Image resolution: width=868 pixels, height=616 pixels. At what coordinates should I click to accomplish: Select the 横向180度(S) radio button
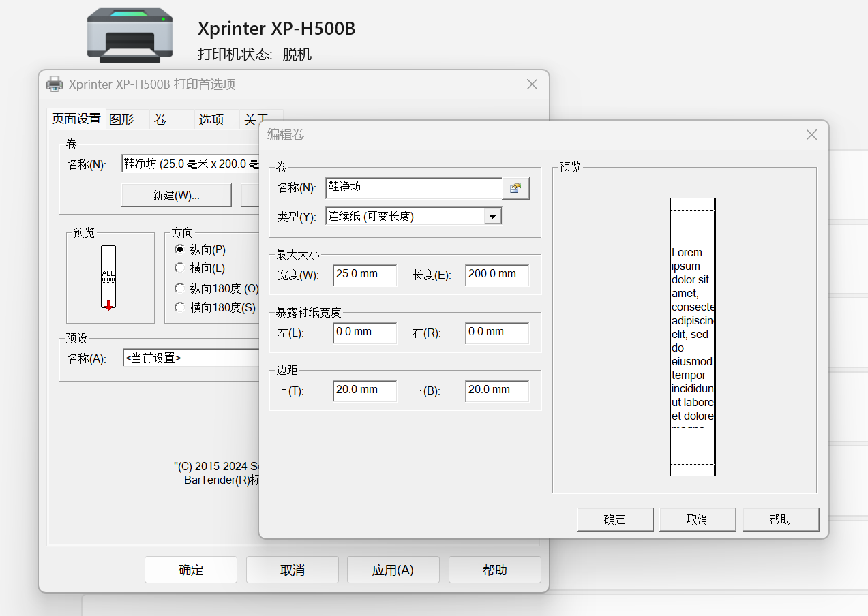180,307
